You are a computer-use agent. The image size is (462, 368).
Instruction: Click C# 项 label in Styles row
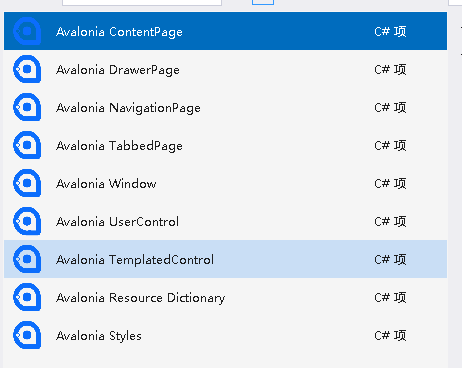[x=390, y=336]
